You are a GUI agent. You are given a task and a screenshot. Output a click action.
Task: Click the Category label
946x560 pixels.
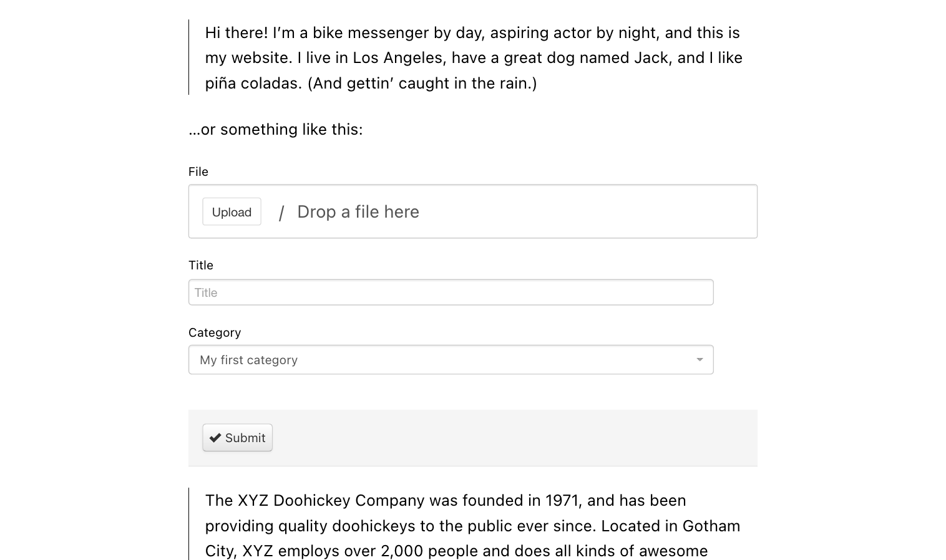pos(215,332)
